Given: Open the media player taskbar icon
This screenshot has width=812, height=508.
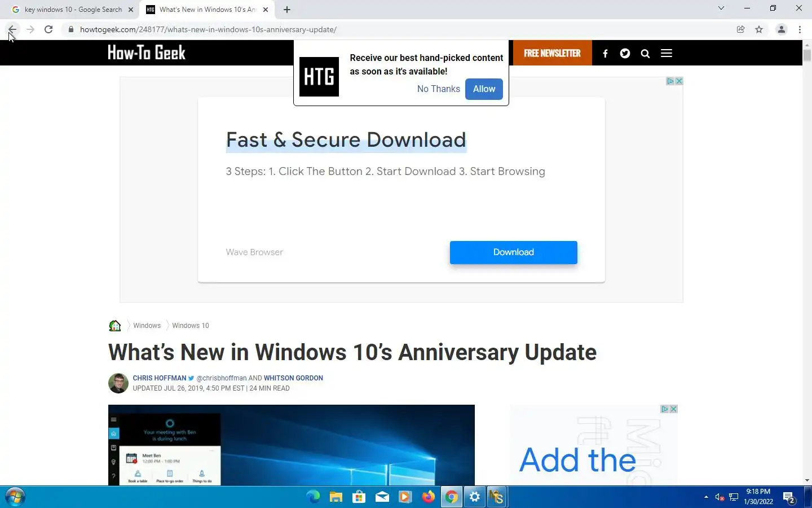Looking at the screenshot, I should point(405,497).
